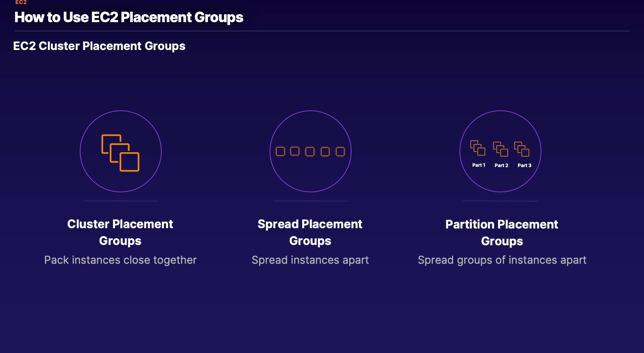
Task: Click the orange EC2 label above the title
Action: (21, 2)
